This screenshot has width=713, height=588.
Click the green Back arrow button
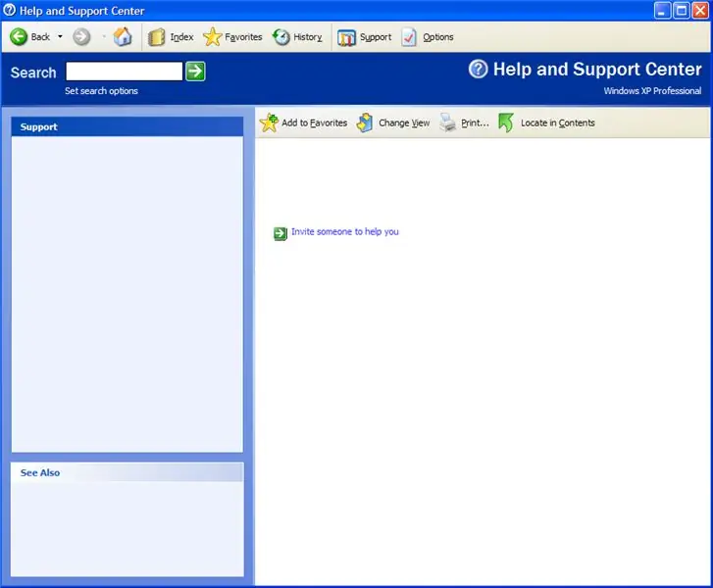coord(19,37)
